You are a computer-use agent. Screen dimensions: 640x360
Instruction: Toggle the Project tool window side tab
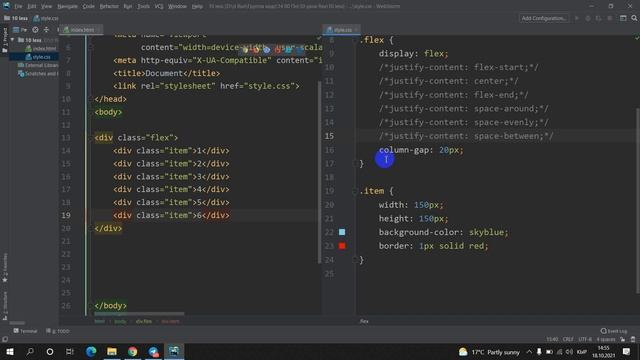5,40
